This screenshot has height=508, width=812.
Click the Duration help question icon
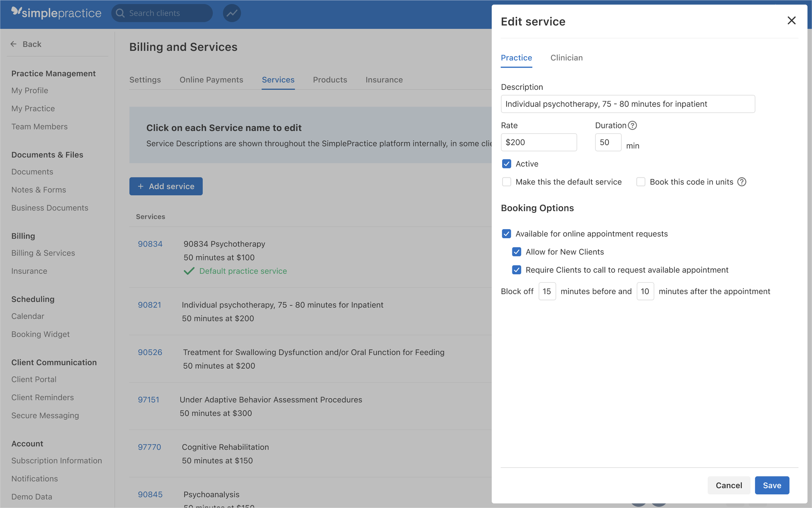tap(632, 125)
